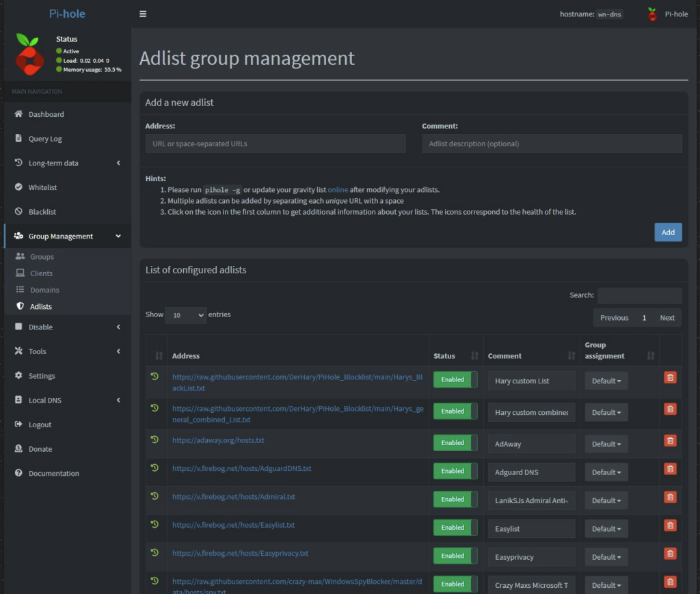Viewport: 700px width, 594px height.
Task: Open group assignment dropdown for Easyprivacy
Action: pyautogui.click(x=606, y=557)
